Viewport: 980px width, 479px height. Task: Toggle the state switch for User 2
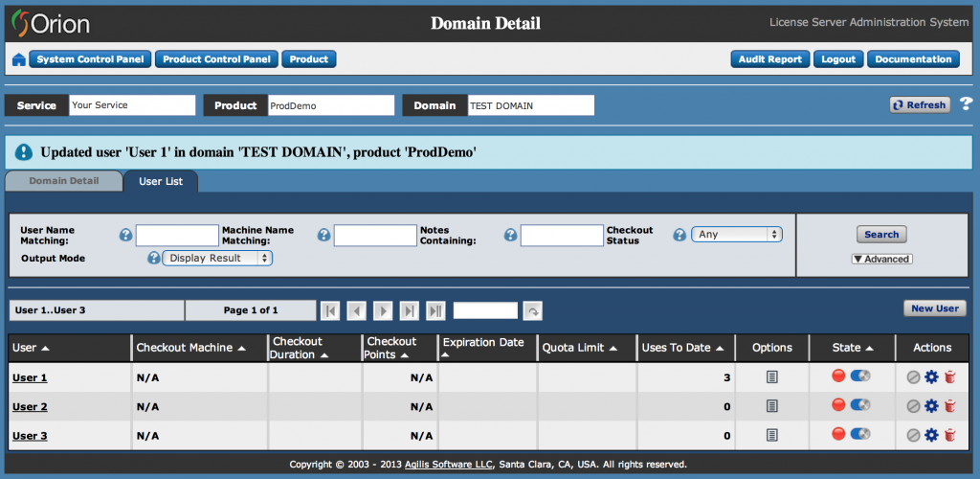[x=859, y=406]
